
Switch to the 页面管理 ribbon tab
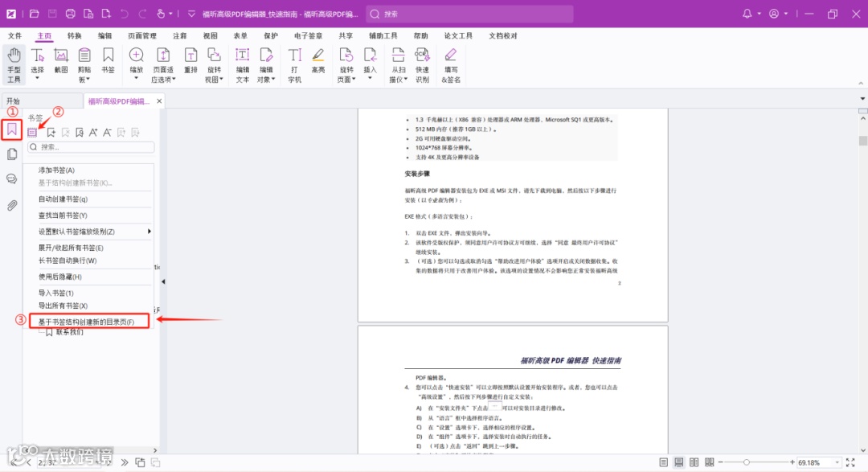tap(142, 35)
